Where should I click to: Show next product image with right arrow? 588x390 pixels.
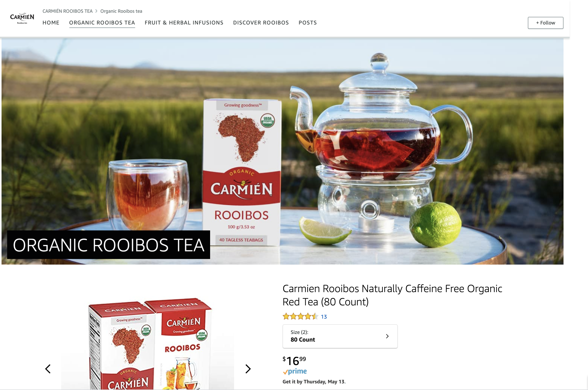[248, 369]
